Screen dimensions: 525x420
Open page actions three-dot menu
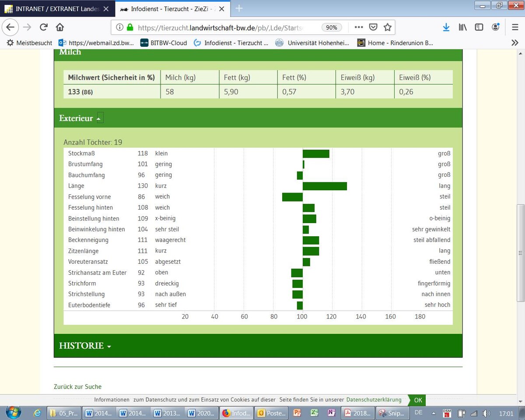click(359, 27)
